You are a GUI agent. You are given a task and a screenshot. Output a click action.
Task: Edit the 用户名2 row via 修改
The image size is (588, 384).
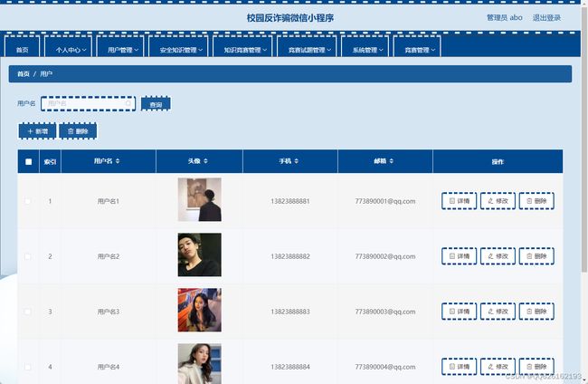498,256
